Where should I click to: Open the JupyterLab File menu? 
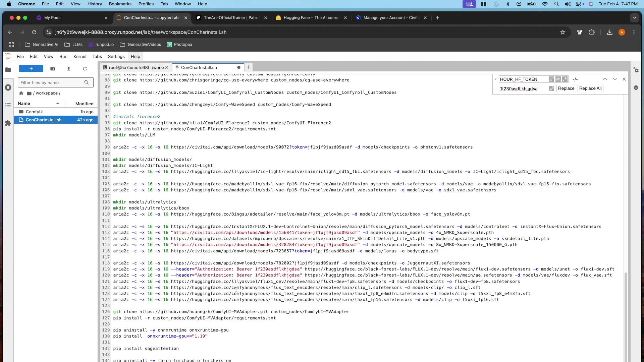pos(20,56)
